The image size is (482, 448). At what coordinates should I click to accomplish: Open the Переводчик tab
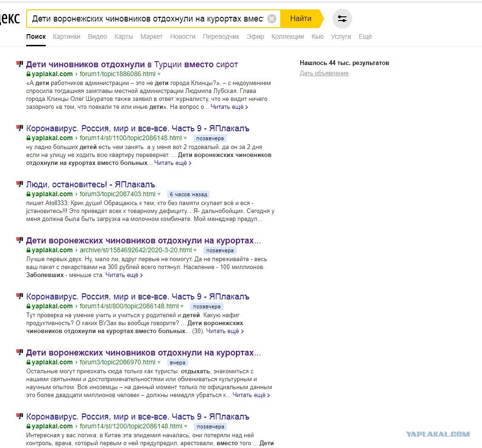[221, 36]
